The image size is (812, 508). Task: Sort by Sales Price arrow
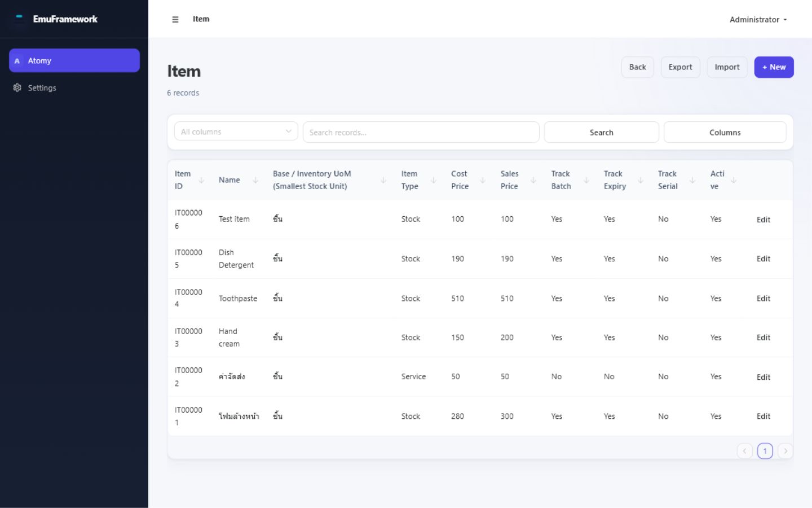[533, 180]
